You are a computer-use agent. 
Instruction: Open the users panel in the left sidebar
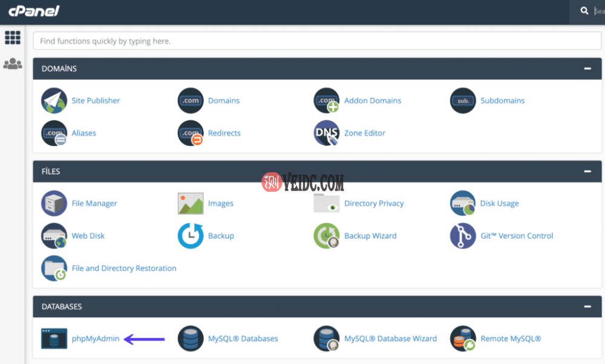point(13,63)
